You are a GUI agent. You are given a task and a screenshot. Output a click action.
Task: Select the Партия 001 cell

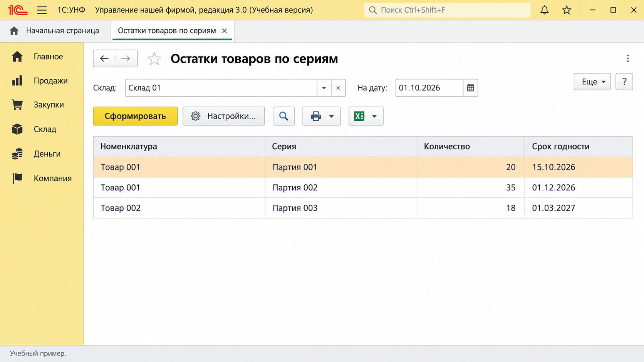coord(341,167)
